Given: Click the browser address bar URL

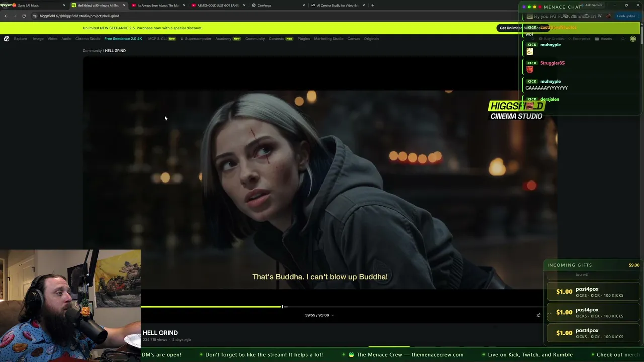Looking at the screenshot, I should tap(79, 16).
